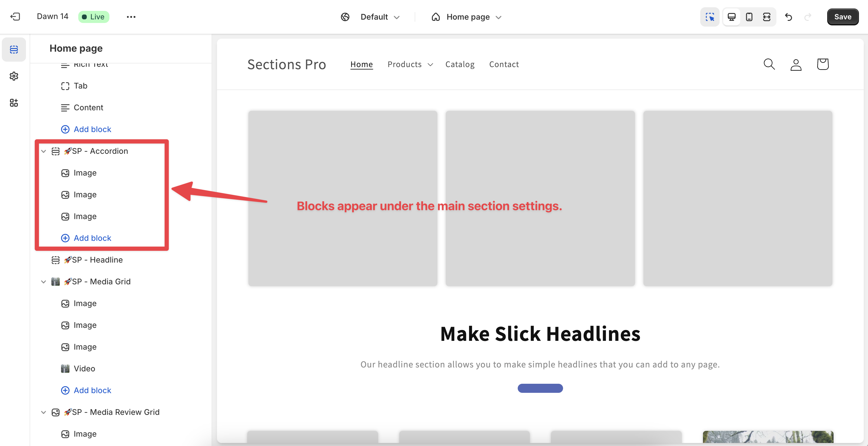Click the exit editor icon
This screenshot has width=868, height=446.
pos(15,17)
